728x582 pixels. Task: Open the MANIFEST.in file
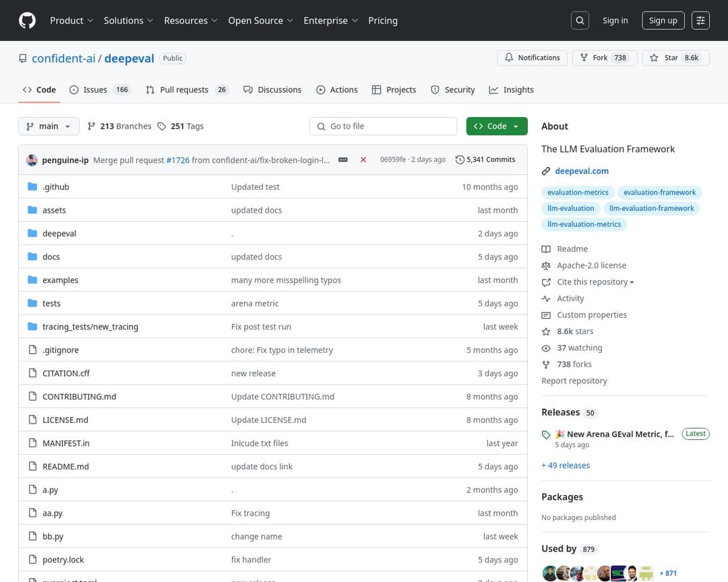click(x=66, y=443)
